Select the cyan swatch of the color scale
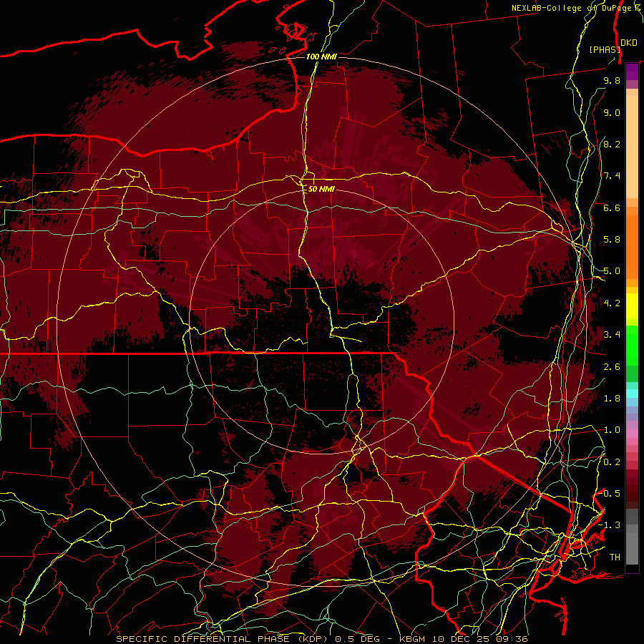644x644 pixels. coord(632,394)
